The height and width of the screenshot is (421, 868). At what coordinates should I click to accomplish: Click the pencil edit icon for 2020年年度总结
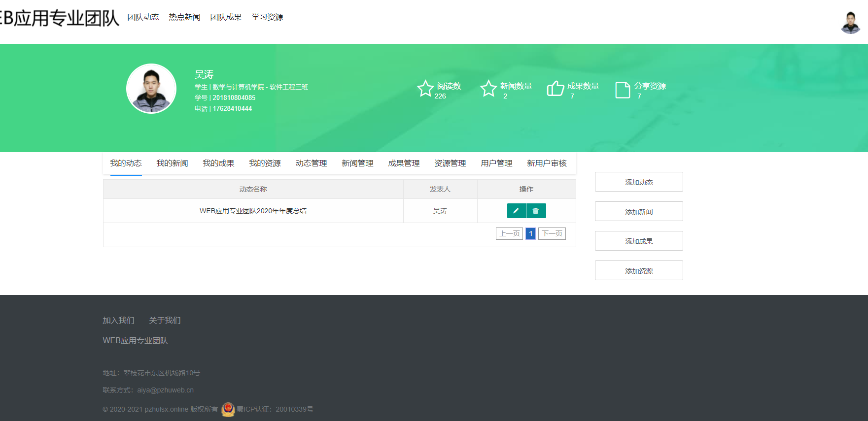pos(517,211)
